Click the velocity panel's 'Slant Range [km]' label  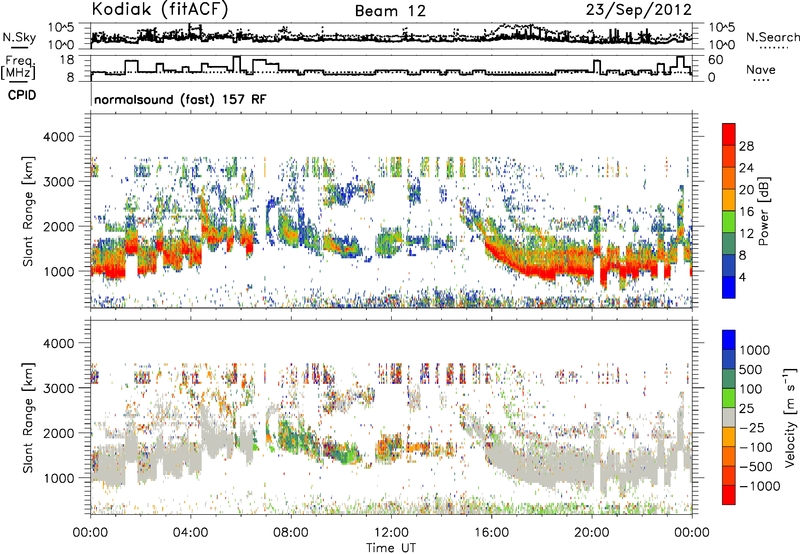pos(28,417)
